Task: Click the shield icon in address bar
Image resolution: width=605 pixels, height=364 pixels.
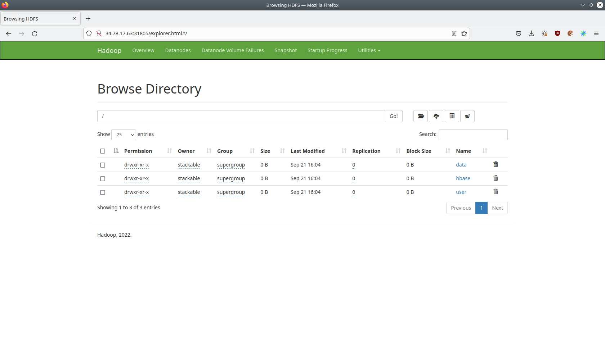Action: point(89,33)
